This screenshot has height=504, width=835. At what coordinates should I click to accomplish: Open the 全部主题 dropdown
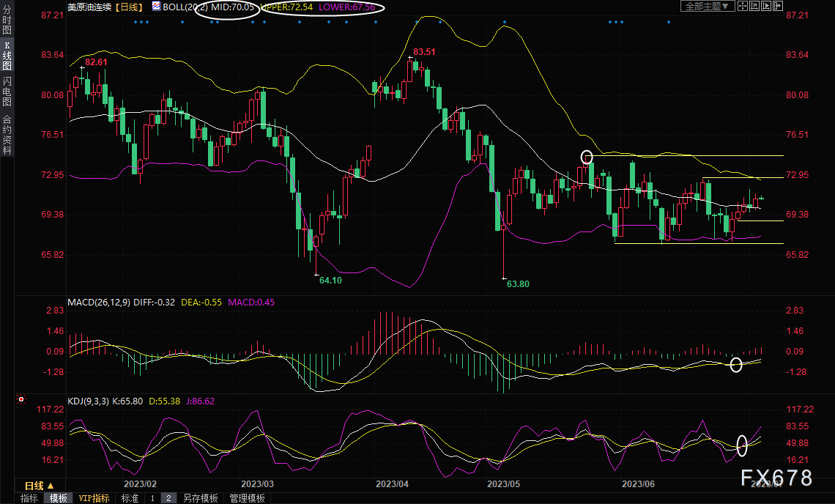tap(708, 6)
